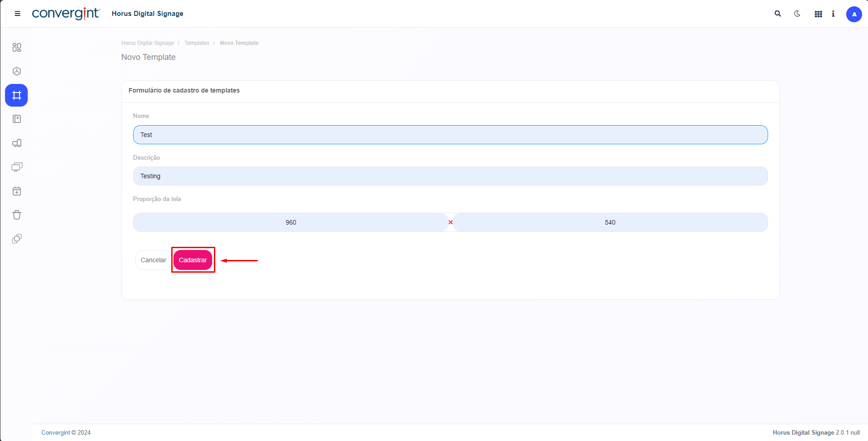Click the info icon in header

(x=833, y=14)
